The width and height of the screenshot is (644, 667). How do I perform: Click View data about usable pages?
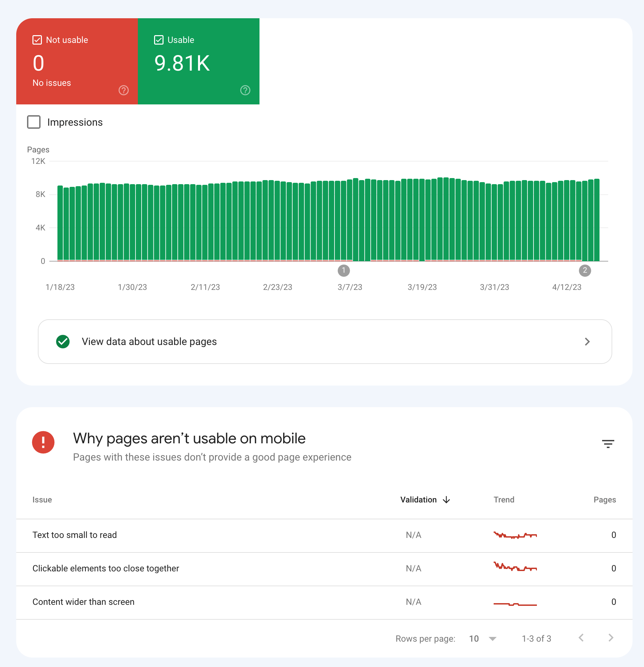point(149,341)
